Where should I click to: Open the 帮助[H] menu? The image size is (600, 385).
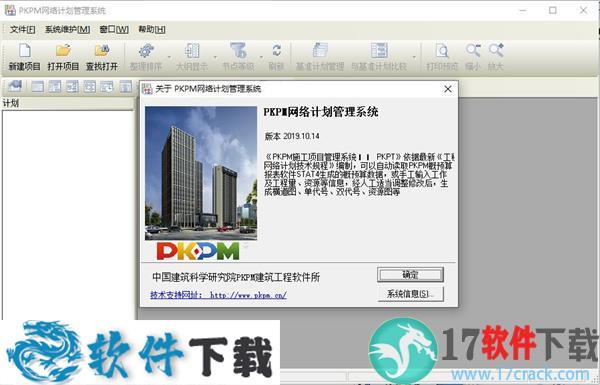152,29
